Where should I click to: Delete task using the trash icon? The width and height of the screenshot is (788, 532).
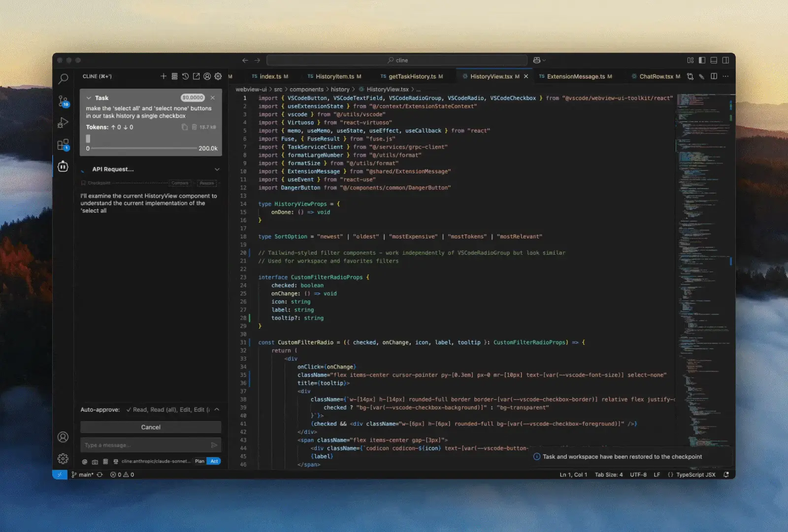194,127
